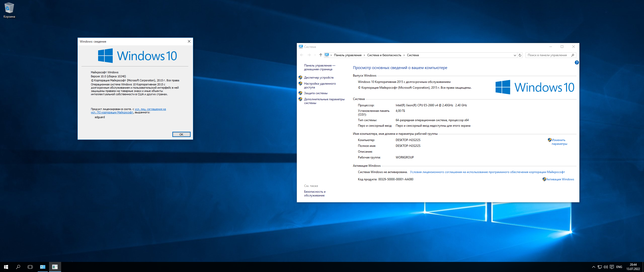Viewport: 644px width, 272px height.
Task: Open the network tray icon
Action: pyautogui.click(x=600, y=267)
